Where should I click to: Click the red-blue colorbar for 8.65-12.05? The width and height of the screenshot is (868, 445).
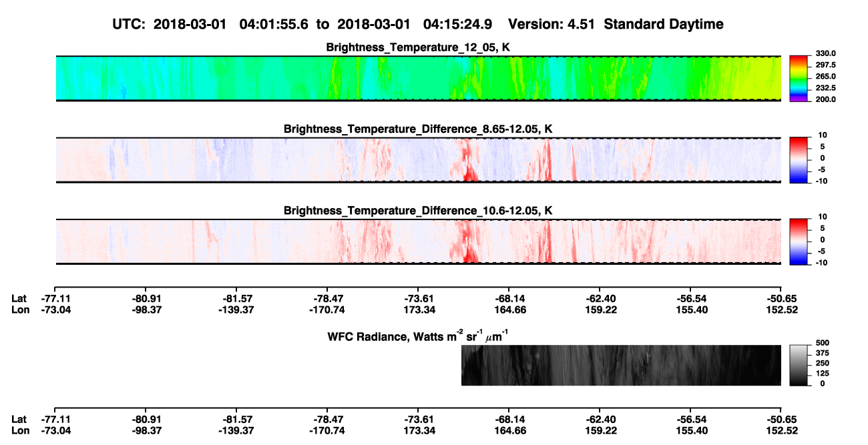(x=799, y=160)
